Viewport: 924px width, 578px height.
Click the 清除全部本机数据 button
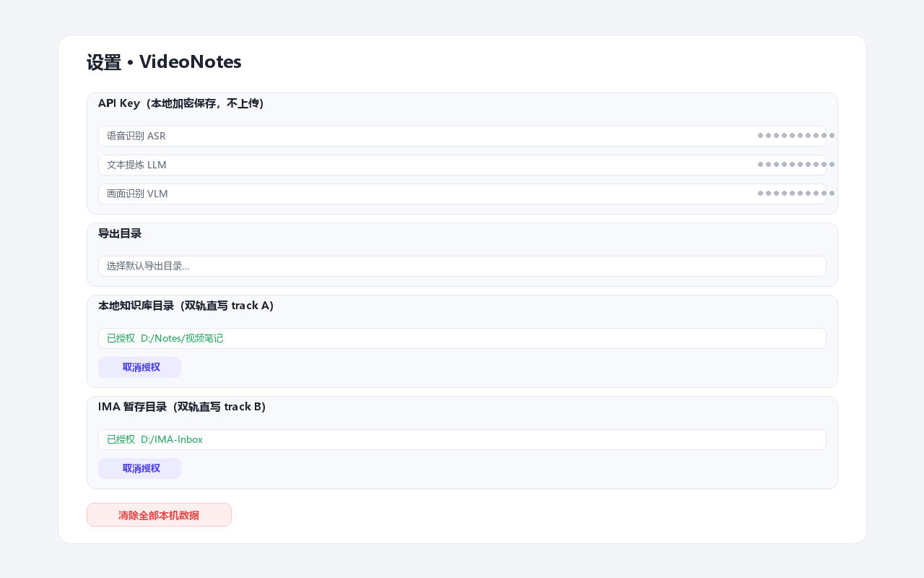click(159, 515)
